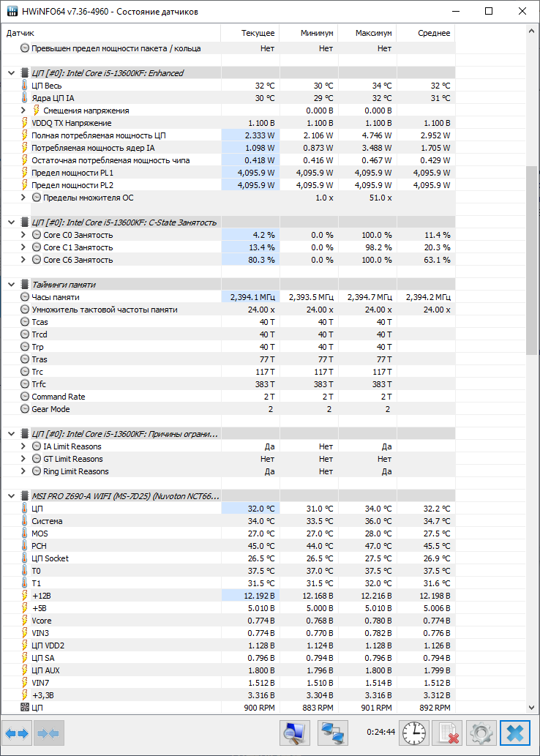Click the scrollbar up arrow
540x756 pixels.
tap(532, 31)
